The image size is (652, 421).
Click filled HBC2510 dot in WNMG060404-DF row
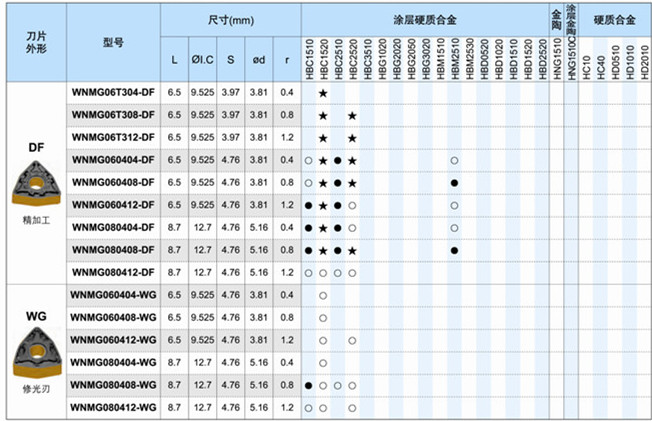(338, 160)
